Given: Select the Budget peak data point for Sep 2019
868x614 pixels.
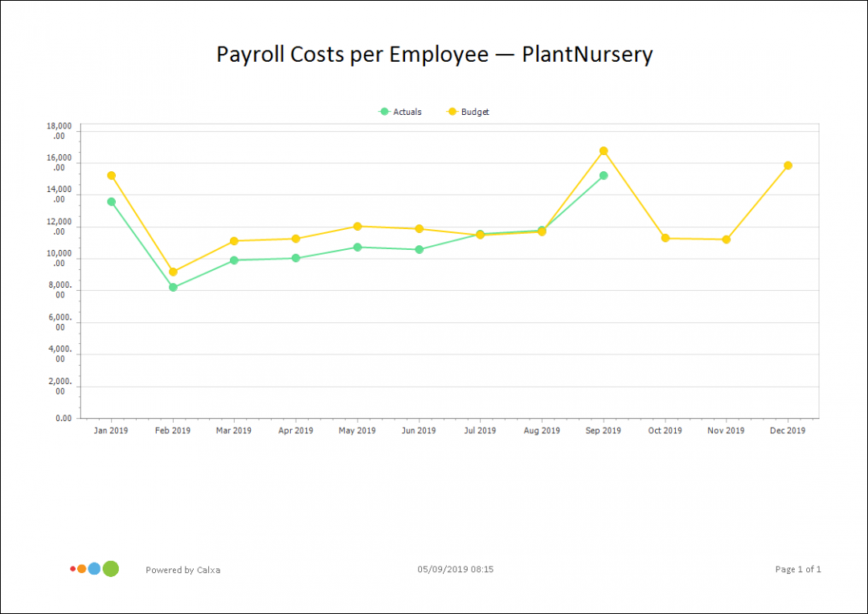Looking at the screenshot, I should coord(603,150).
